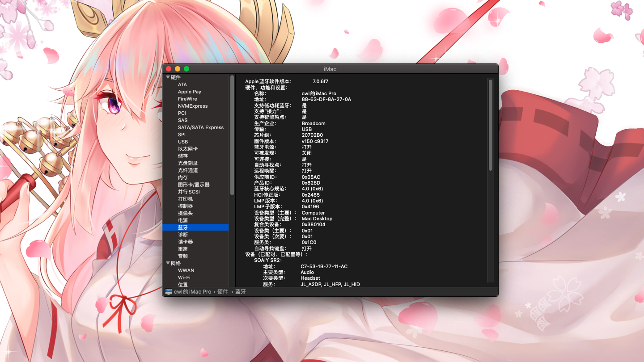Select 读卡器 in the sidebar
The image size is (644, 362).
click(186, 242)
